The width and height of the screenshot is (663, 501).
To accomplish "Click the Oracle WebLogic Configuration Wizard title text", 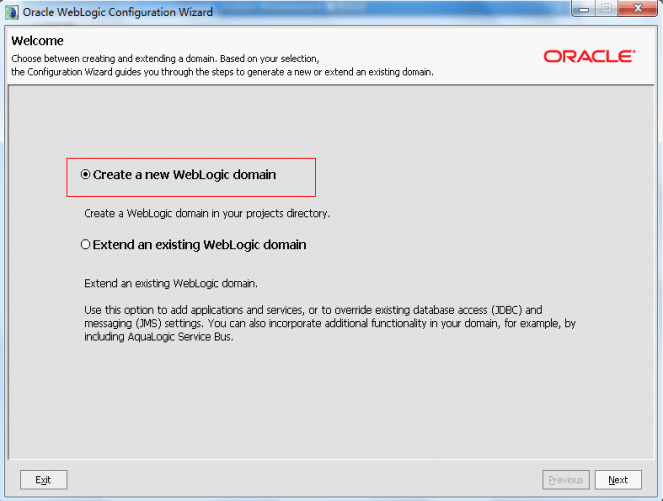I will (x=118, y=12).
